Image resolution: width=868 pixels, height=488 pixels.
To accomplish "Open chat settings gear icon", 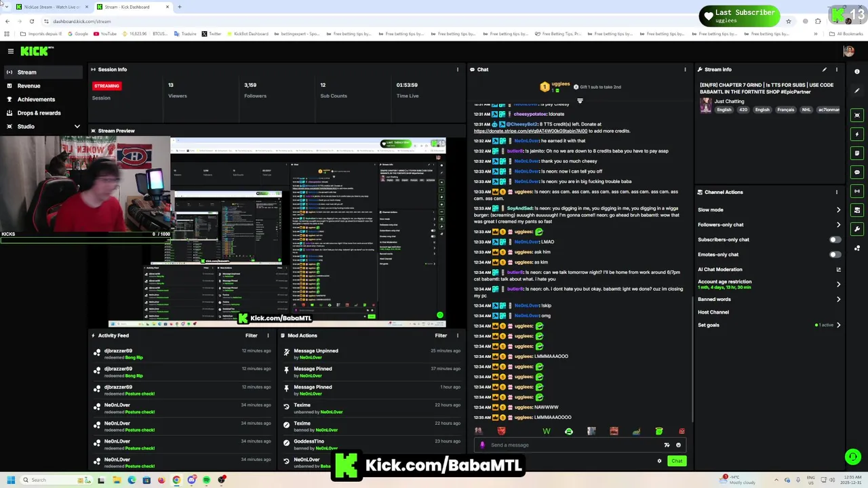I will (x=659, y=461).
